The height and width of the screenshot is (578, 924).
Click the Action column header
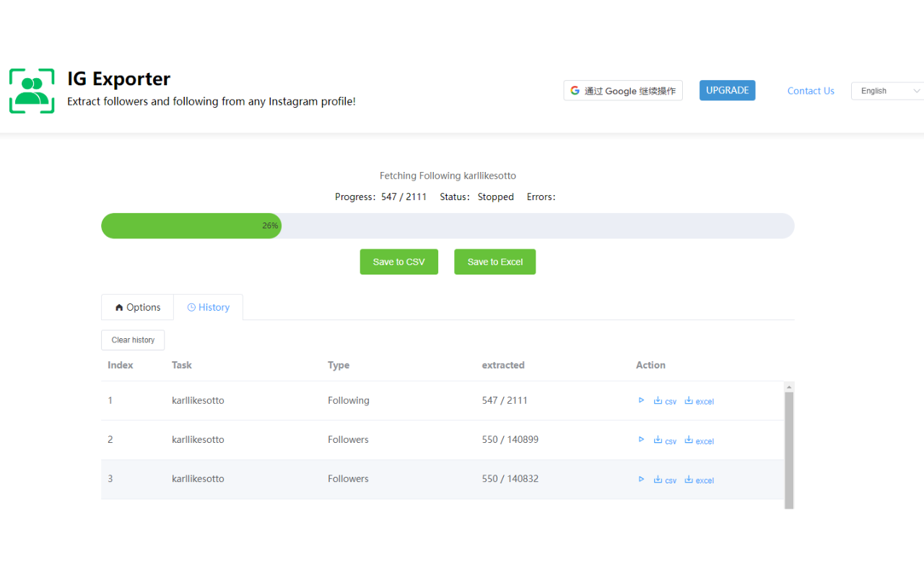point(650,365)
